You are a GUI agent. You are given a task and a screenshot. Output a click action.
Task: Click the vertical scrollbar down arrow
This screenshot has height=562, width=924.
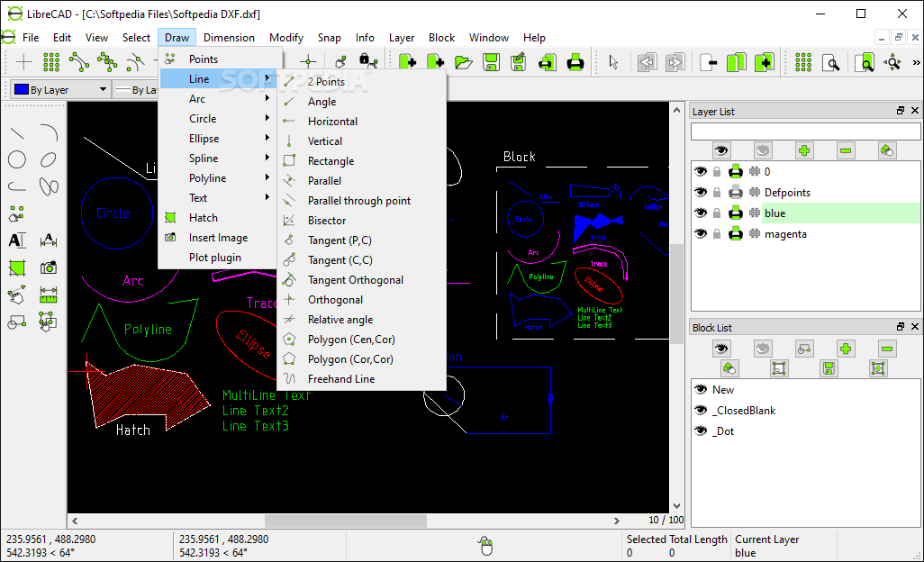(x=676, y=506)
